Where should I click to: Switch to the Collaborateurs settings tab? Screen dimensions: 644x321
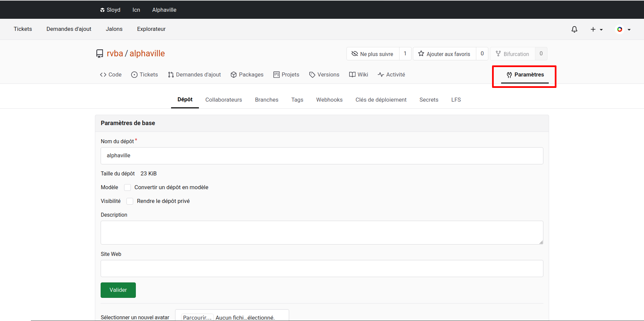223,100
